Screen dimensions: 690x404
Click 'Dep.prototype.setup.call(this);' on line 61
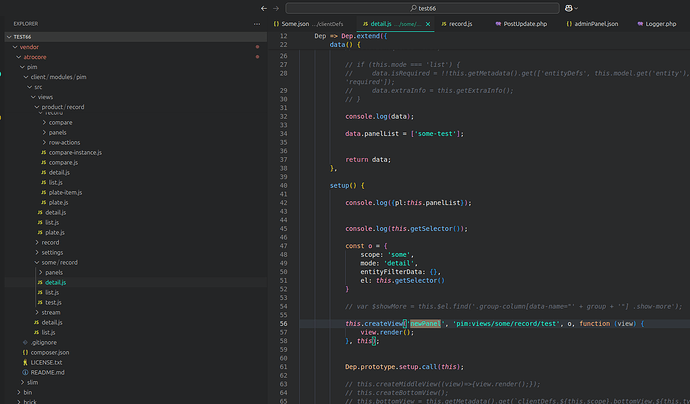(x=404, y=367)
